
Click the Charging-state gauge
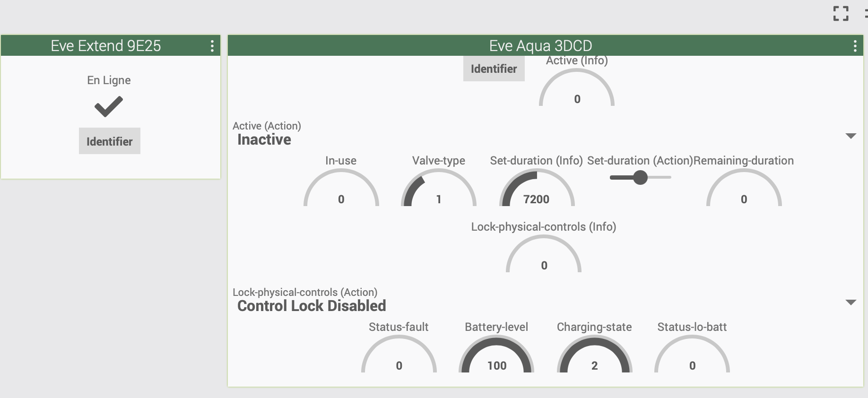594,354
